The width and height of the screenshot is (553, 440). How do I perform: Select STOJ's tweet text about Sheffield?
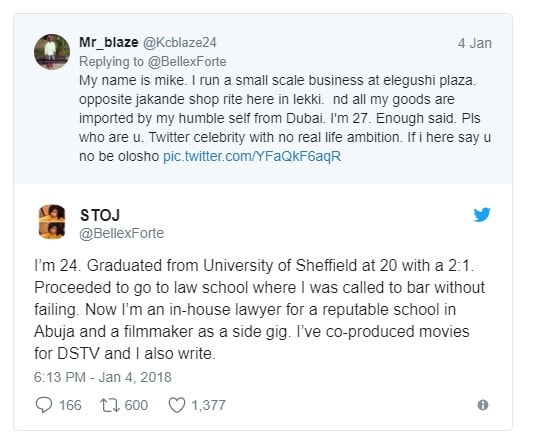pyautogui.click(x=260, y=309)
